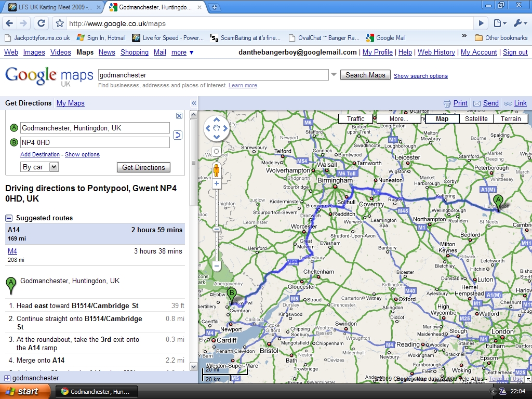Zoom out with the minus button
Screen dimensions: 532x399
(x=217, y=265)
